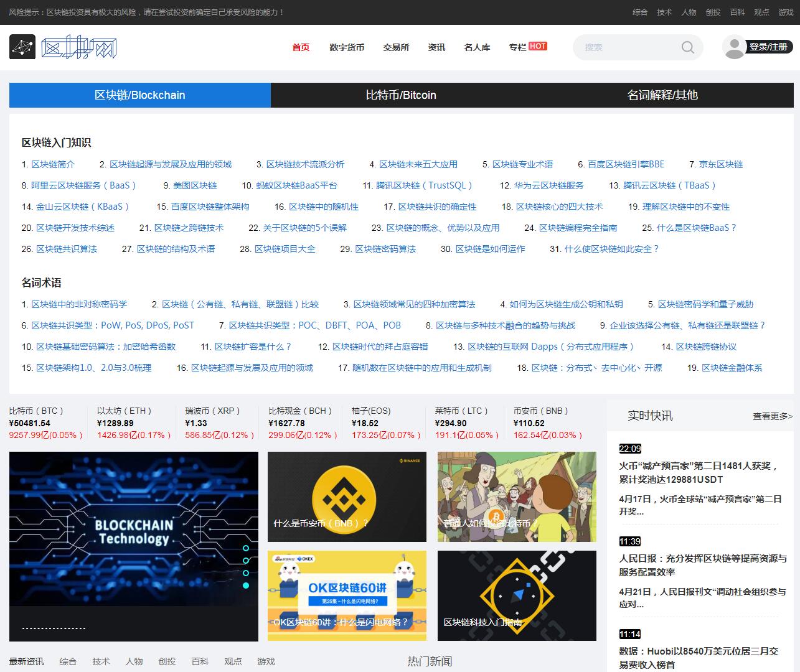Viewport: 800px width, 672px height.
Task: Open the 区块链科技入门指南 thumbnail
Action: point(517,595)
